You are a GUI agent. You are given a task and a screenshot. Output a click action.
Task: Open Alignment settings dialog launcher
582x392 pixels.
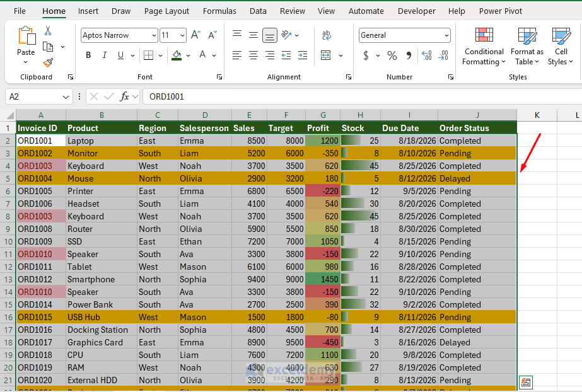(349, 77)
